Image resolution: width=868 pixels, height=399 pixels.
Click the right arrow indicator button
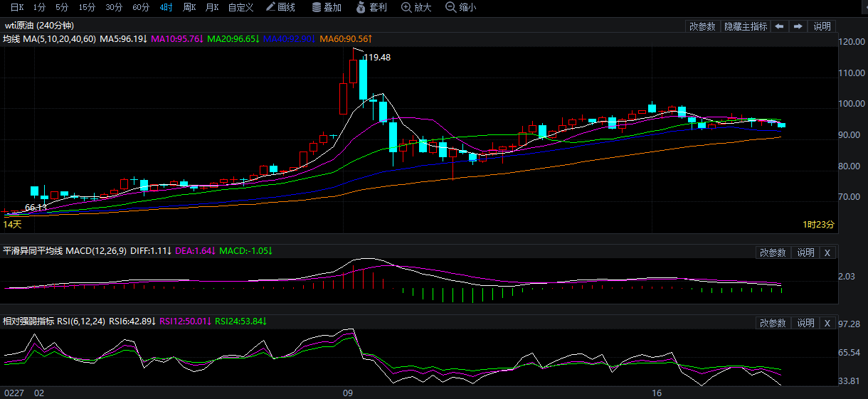pos(798,26)
